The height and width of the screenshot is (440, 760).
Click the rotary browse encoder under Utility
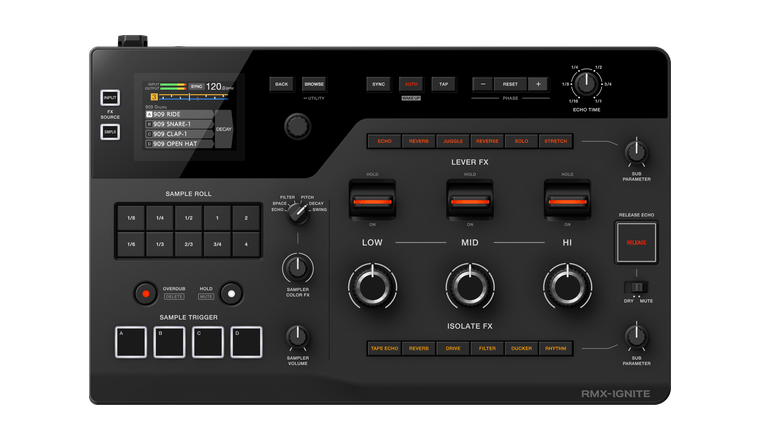click(296, 126)
